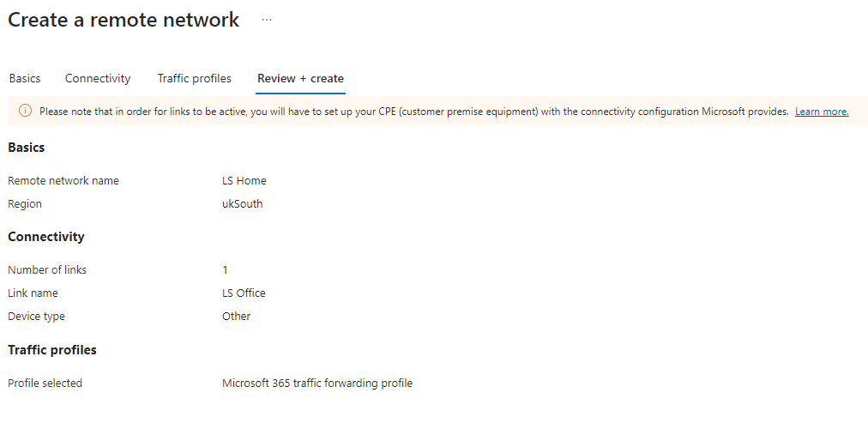This screenshot has width=868, height=429.
Task: Click the info icon in the notice banner
Action: [x=25, y=112]
